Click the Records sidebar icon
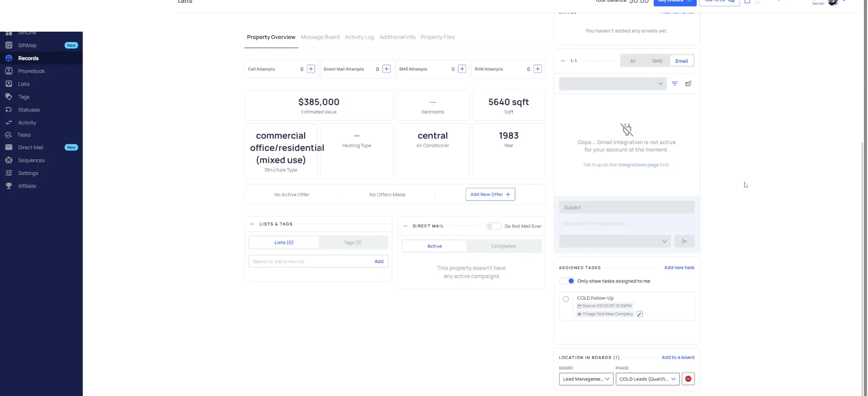 [x=9, y=58]
